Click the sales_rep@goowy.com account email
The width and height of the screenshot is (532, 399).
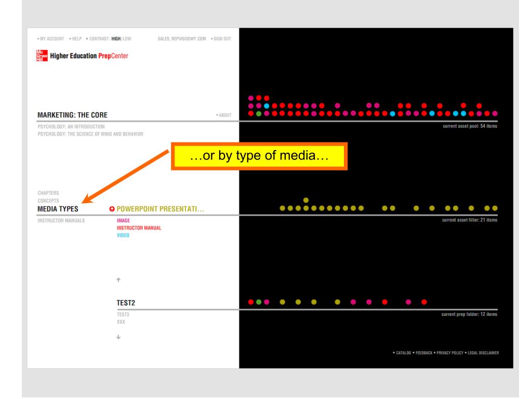pyautogui.click(x=181, y=38)
